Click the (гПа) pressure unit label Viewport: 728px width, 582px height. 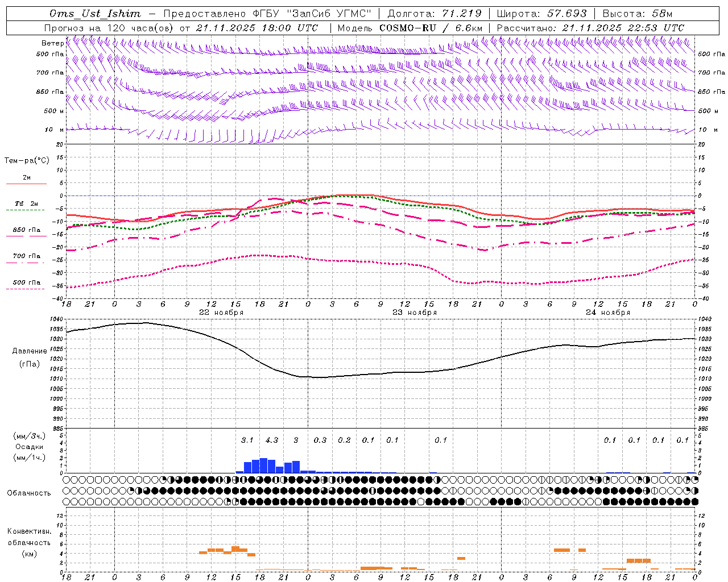[x=30, y=364]
